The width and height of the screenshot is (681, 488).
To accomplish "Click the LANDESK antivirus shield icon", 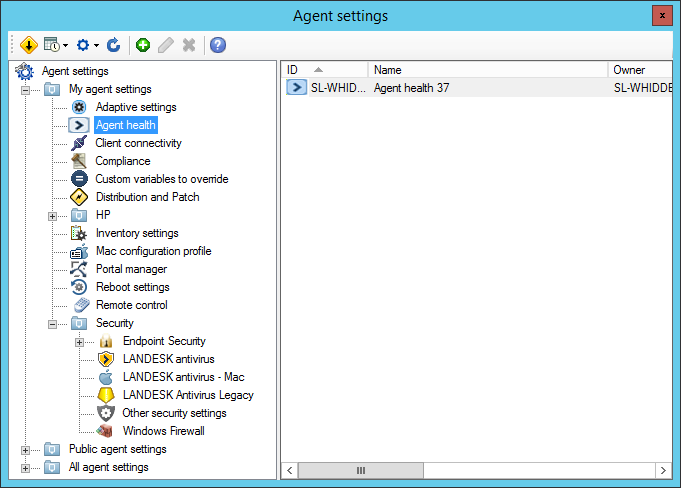I will (x=106, y=359).
